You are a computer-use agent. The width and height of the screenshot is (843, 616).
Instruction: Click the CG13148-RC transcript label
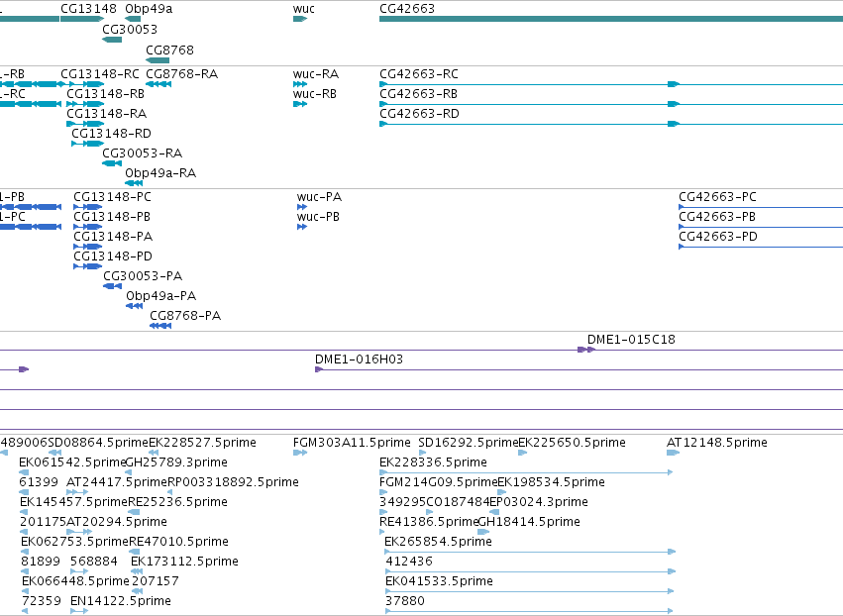[x=99, y=74]
